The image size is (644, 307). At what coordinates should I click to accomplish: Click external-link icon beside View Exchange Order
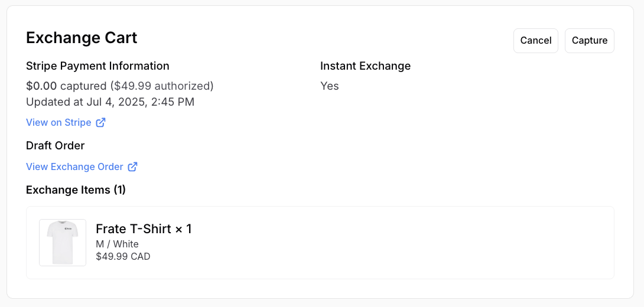tap(133, 167)
